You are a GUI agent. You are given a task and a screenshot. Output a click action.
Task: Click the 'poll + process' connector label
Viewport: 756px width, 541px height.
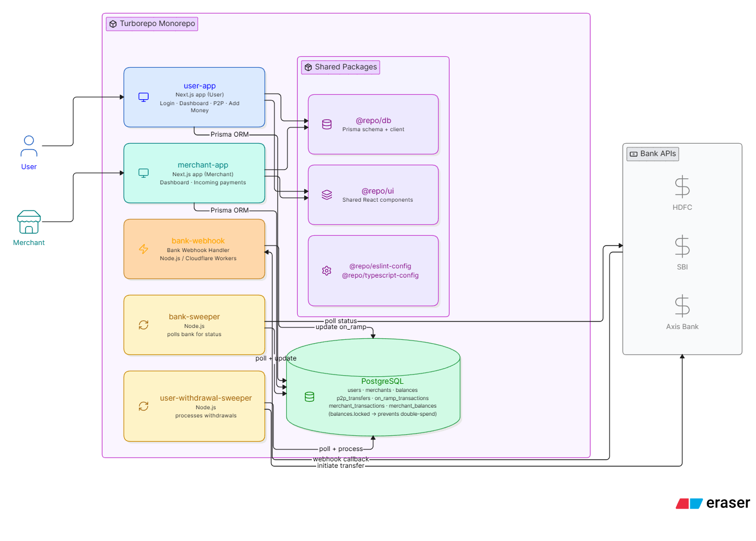click(341, 449)
